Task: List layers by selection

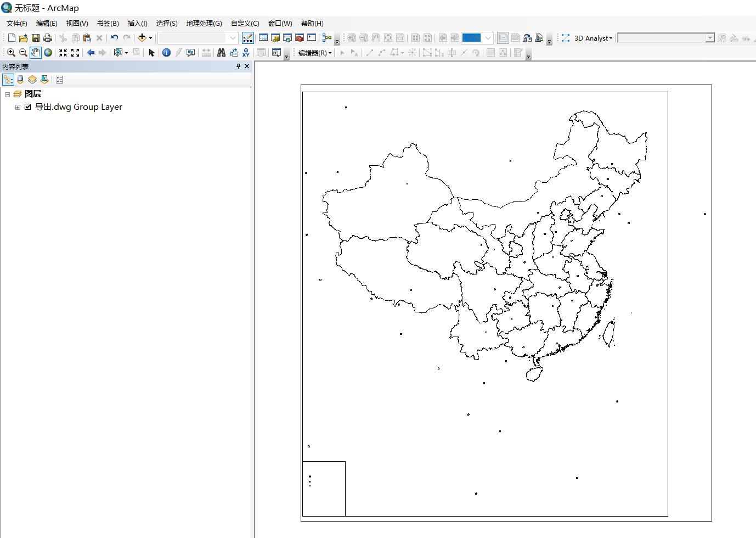Action: (44, 80)
